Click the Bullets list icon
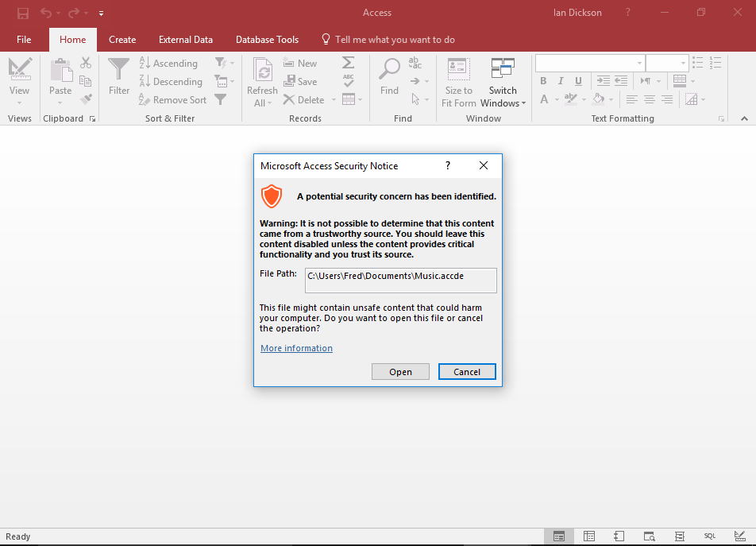The width and height of the screenshot is (756, 546). point(698,63)
